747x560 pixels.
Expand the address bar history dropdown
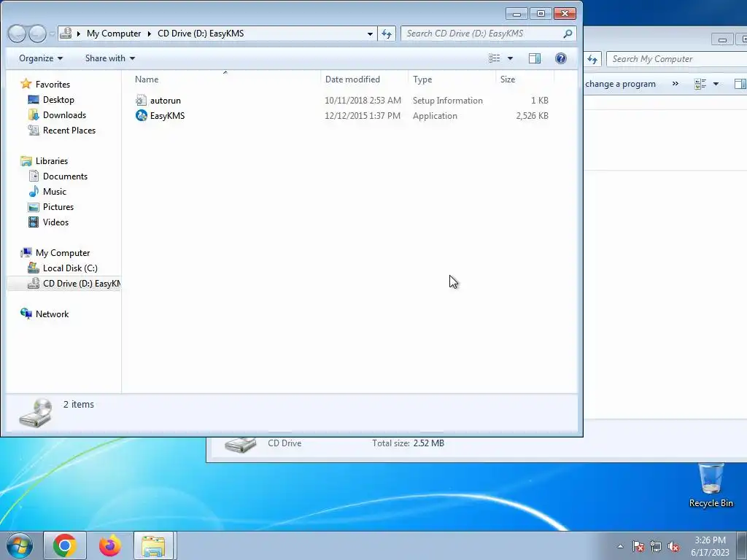tap(370, 34)
